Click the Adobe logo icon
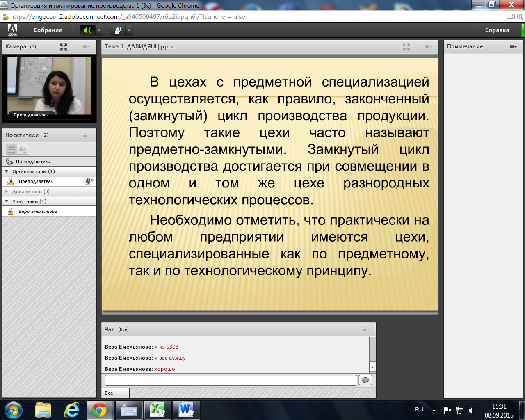The height and width of the screenshot is (420, 525). click(x=12, y=30)
